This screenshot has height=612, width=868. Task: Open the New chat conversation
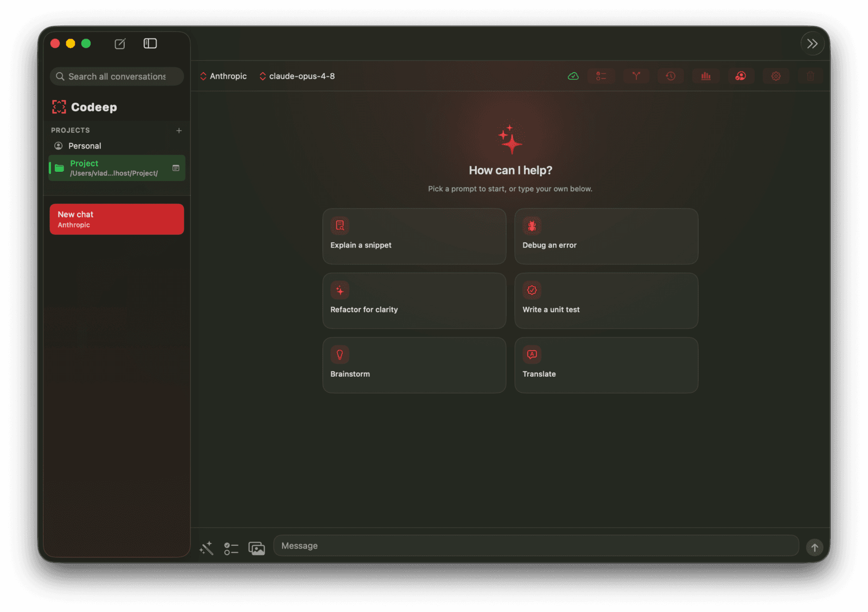coord(117,219)
